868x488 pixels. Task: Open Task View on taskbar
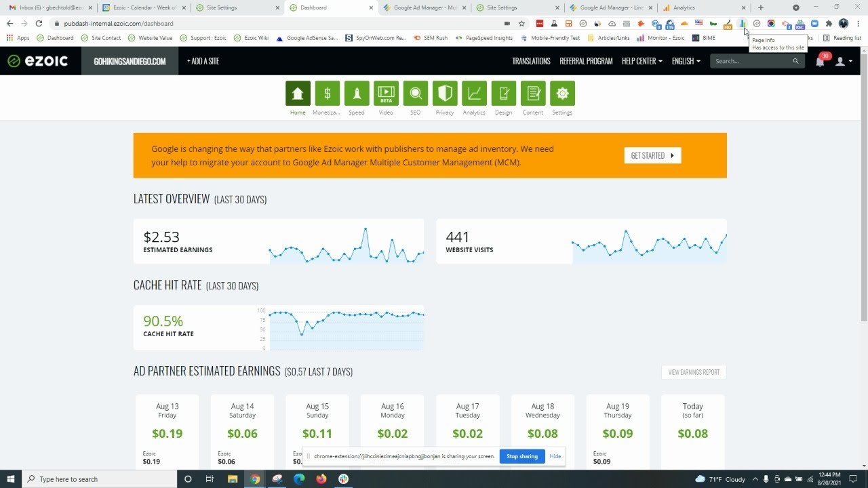210,479
